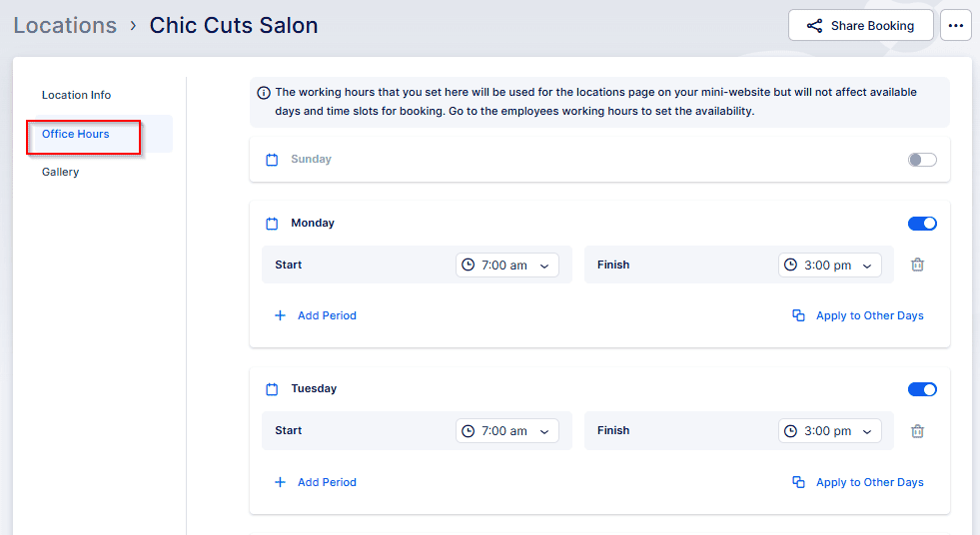The height and width of the screenshot is (535, 980).
Task: Add Period to Tuesday
Action: (316, 482)
